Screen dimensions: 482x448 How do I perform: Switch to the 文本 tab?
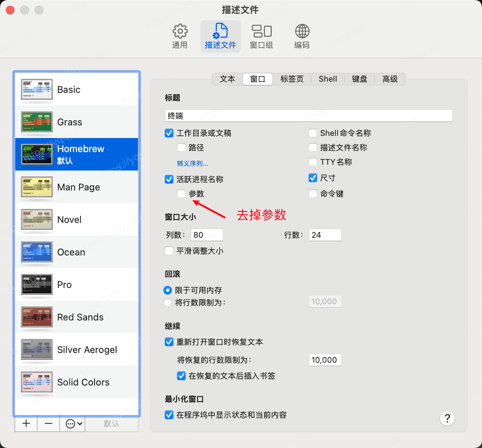[227, 79]
